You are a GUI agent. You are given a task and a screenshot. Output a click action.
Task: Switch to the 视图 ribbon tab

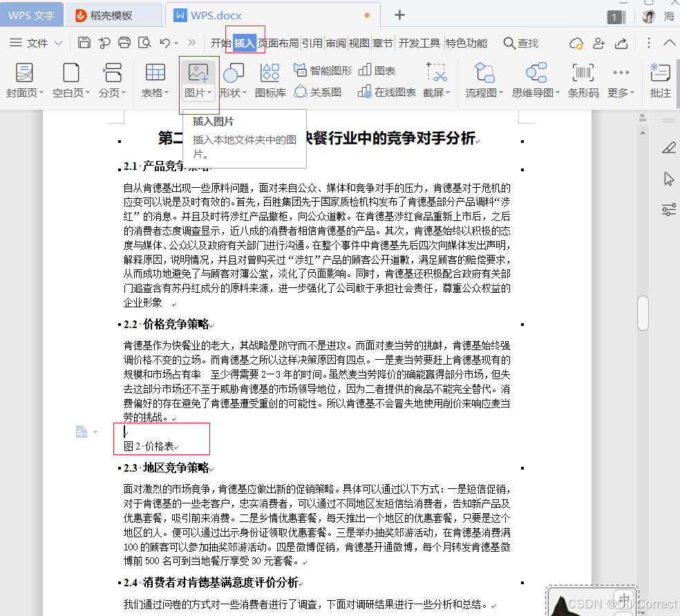coord(359,43)
